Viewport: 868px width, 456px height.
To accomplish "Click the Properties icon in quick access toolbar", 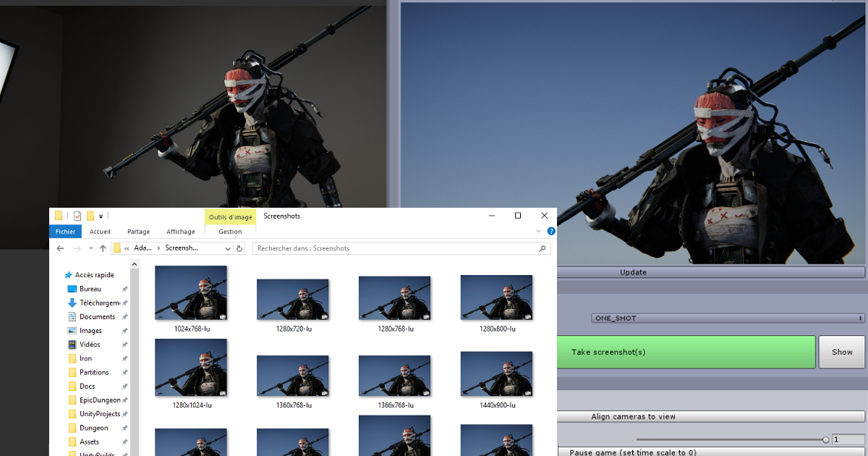I will [77, 216].
